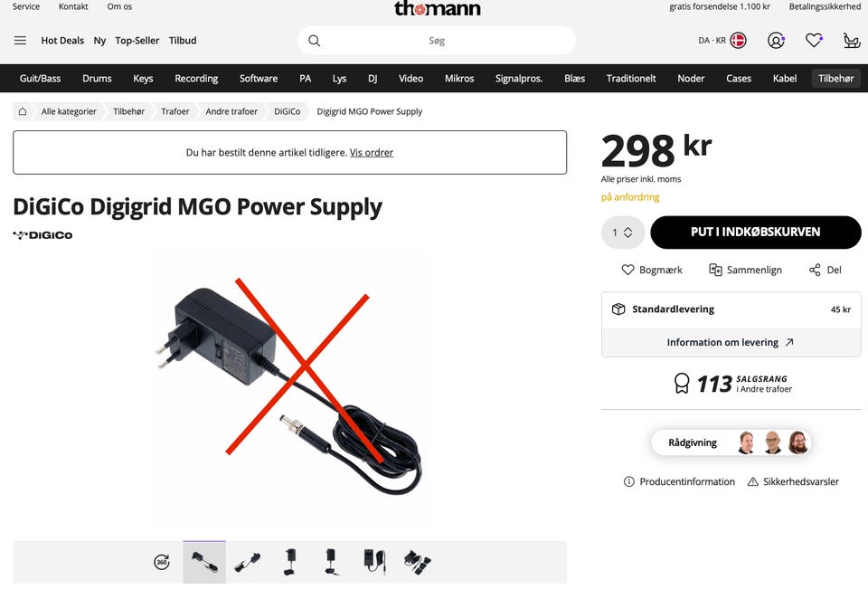
Task: Open the 360 degree product view
Action: click(162, 562)
